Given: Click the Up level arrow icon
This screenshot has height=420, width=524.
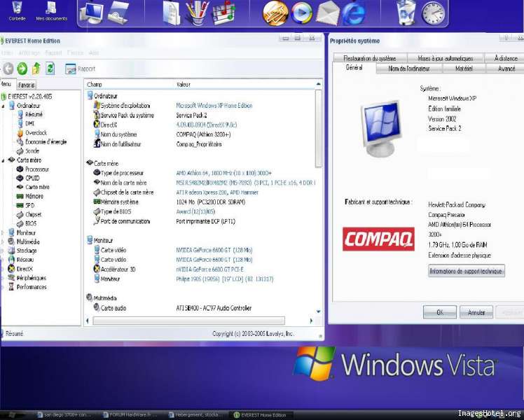Looking at the screenshot, I should pos(36,68).
